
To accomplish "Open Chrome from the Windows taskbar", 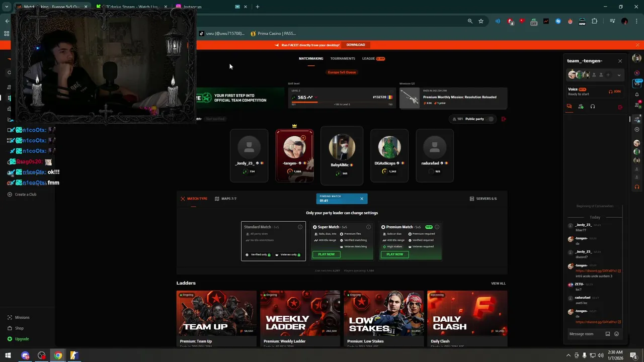I will (x=58, y=355).
